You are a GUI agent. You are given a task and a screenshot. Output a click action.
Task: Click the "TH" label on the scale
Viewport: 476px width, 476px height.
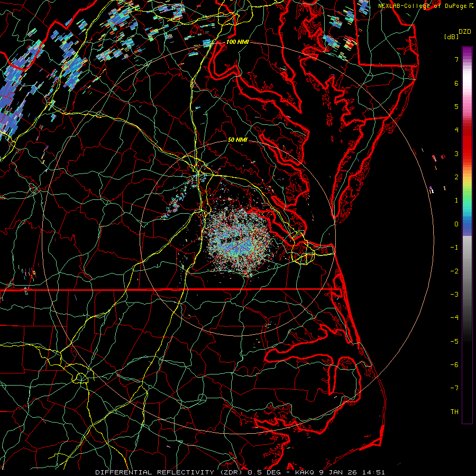point(454,412)
